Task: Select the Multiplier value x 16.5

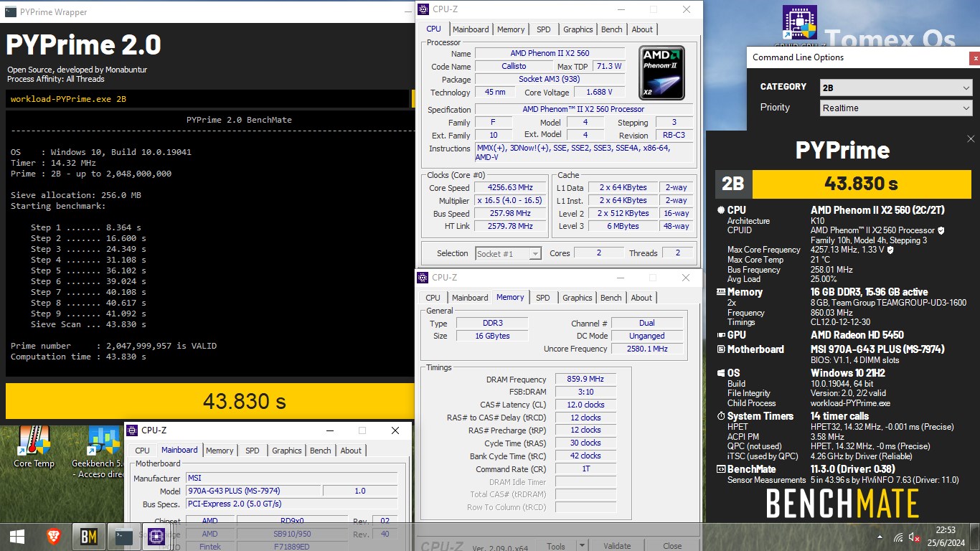Action: click(x=510, y=201)
